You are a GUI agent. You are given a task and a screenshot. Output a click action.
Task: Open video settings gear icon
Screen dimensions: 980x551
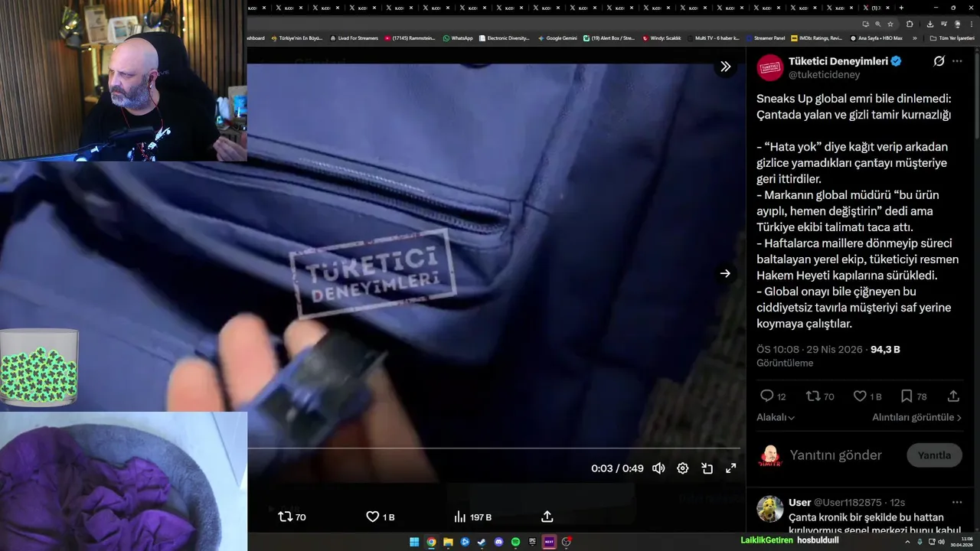[x=683, y=468]
